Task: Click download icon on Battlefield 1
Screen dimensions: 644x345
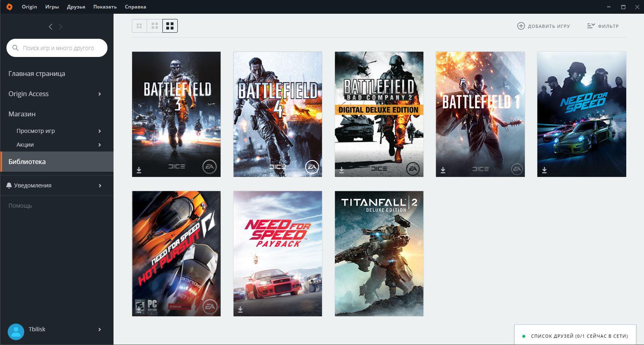Action: click(443, 170)
